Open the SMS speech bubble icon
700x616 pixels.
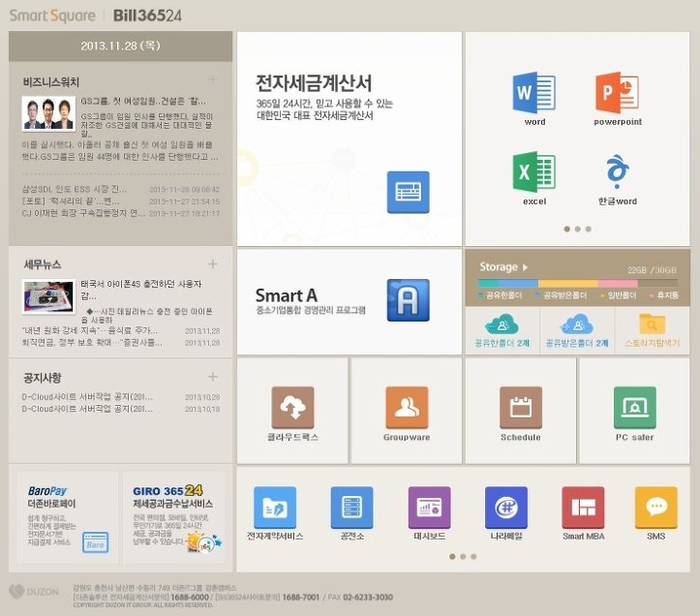click(x=655, y=508)
